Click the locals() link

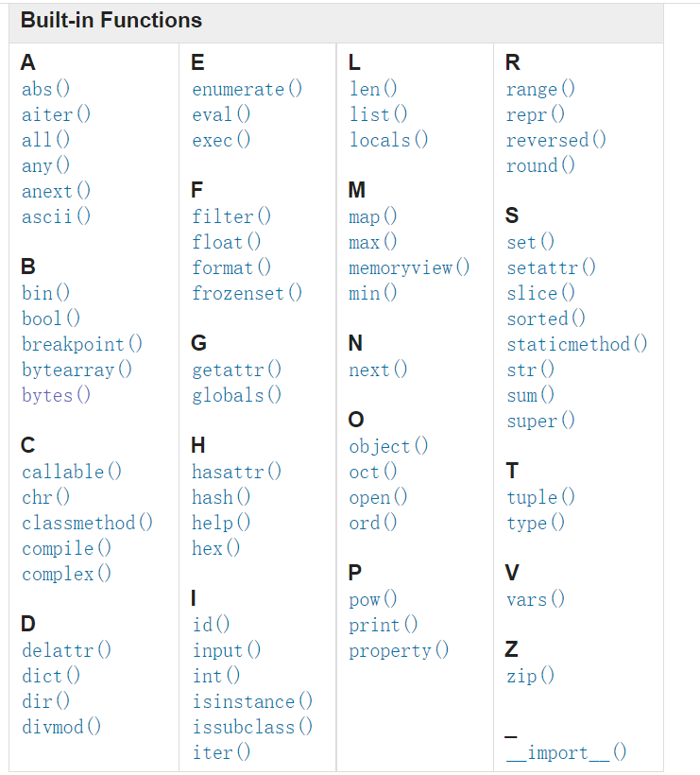tap(389, 140)
